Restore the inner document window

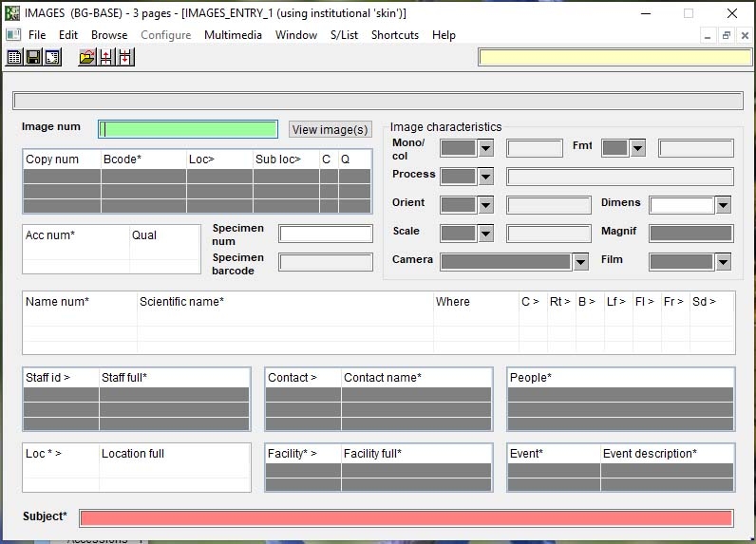coord(726,35)
